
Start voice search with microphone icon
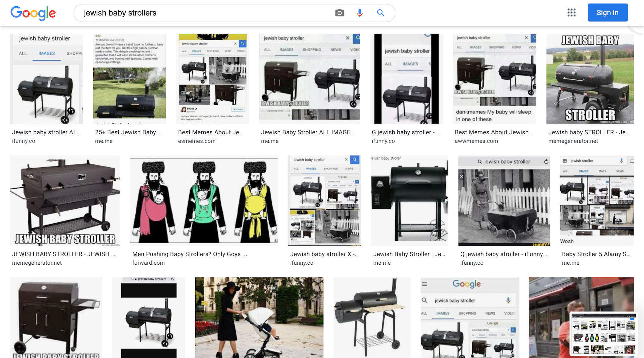pos(360,13)
